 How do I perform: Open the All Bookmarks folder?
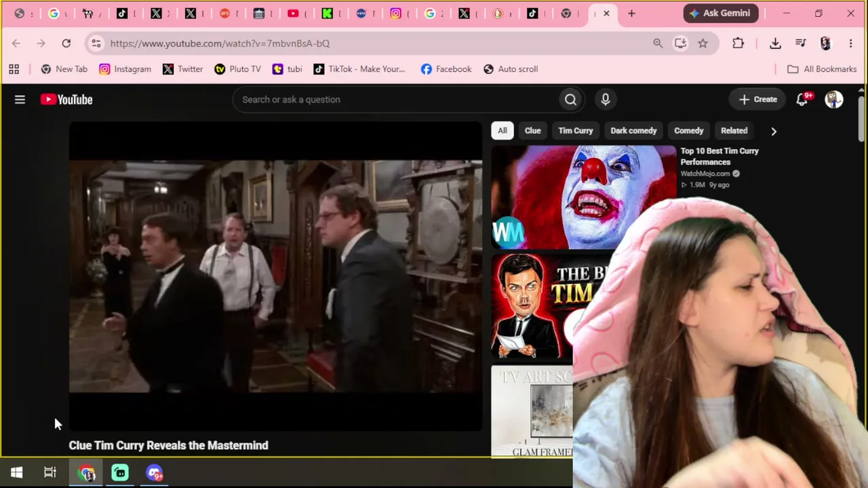pos(822,69)
